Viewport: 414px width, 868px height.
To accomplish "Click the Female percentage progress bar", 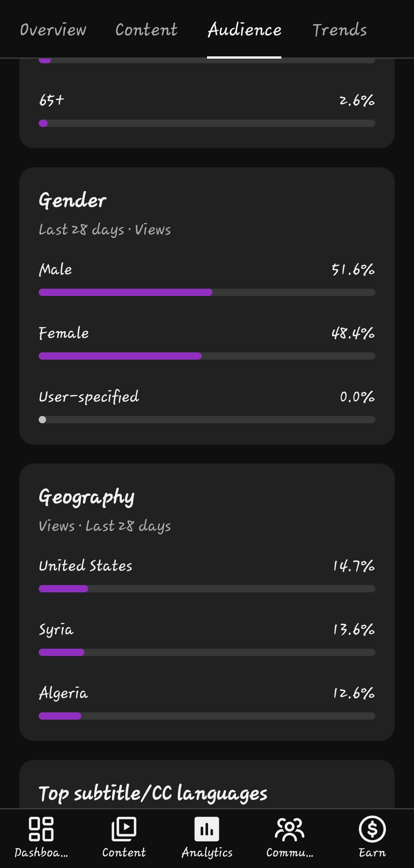I will tap(207, 356).
